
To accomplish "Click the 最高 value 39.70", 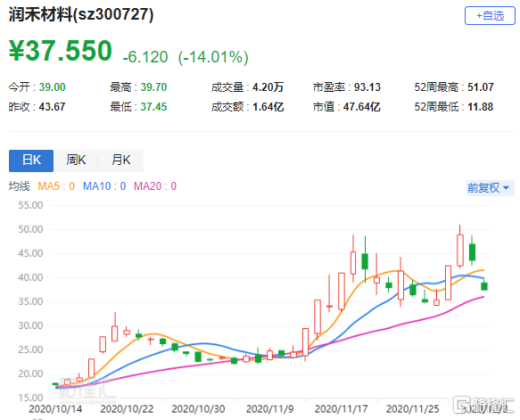I will pos(153,87).
